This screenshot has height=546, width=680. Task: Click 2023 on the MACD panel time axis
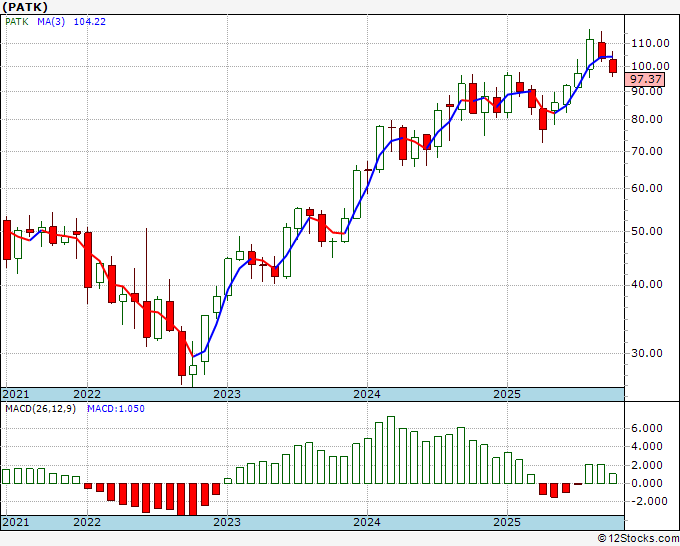(x=227, y=522)
